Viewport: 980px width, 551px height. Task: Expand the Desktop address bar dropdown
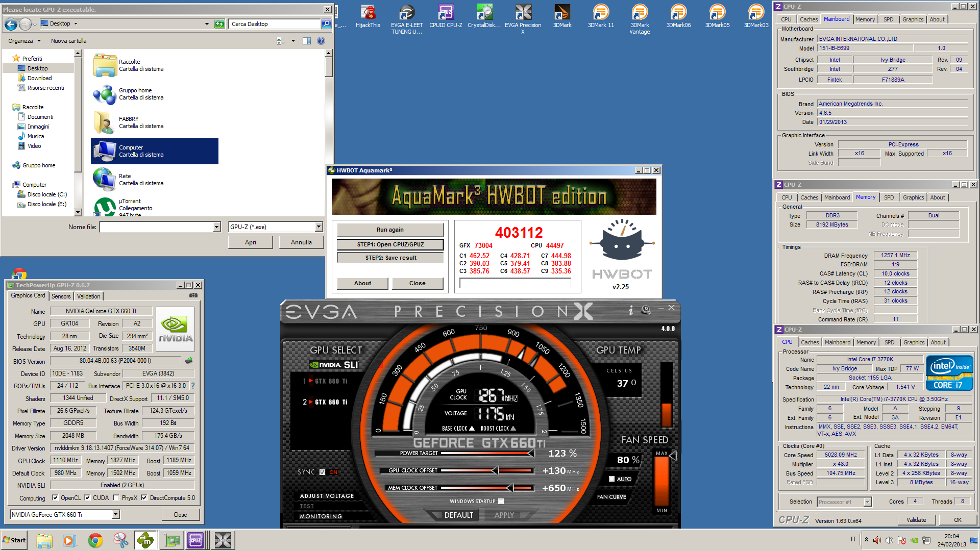point(76,23)
